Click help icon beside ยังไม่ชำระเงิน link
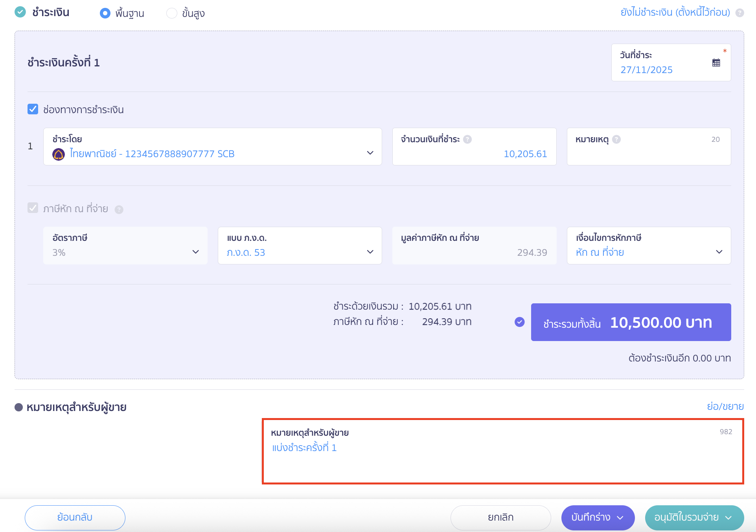 [740, 13]
